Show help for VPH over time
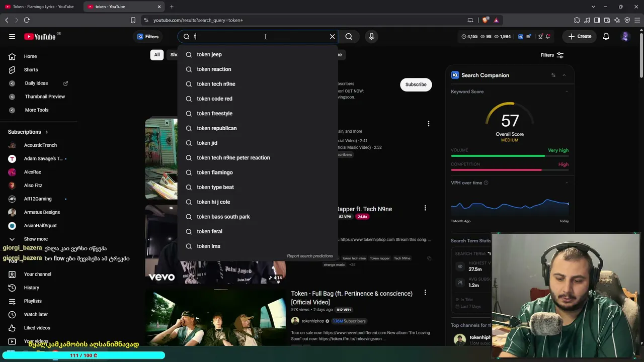Screen dimensions: 644x362 pyautogui.click(x=486, y=183)
